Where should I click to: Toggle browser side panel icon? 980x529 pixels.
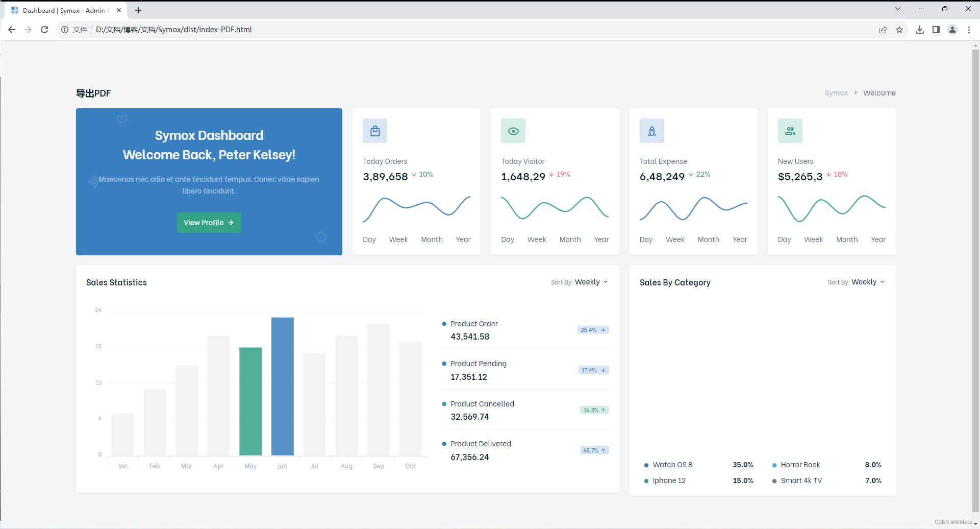point(936,30)
